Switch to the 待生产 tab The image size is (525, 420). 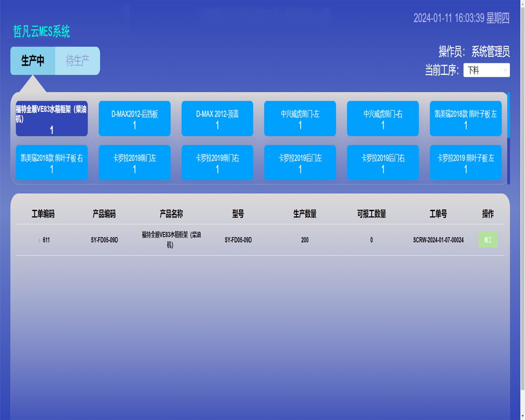[x=77, y=61]
